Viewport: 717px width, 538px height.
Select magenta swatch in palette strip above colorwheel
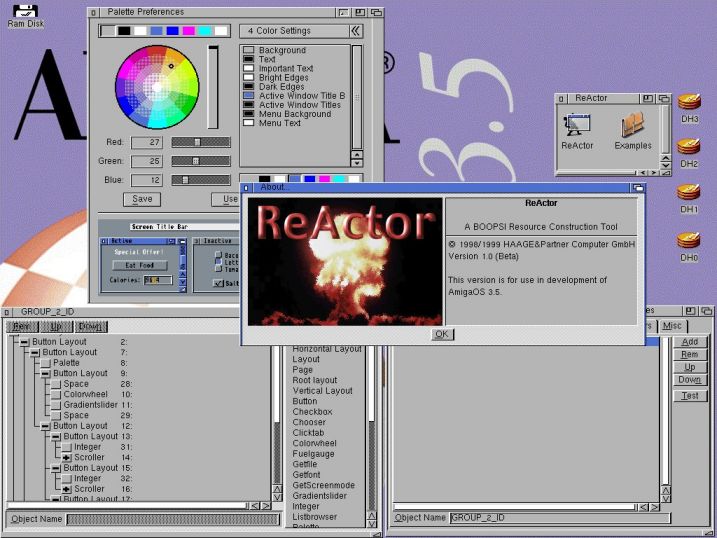tap(188, 31)
